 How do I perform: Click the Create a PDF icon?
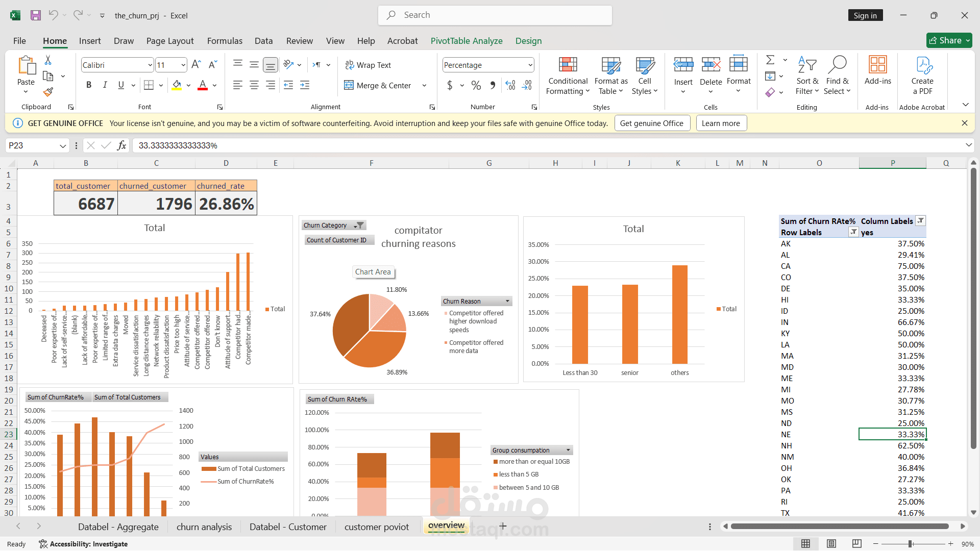(x=923, y=76)
